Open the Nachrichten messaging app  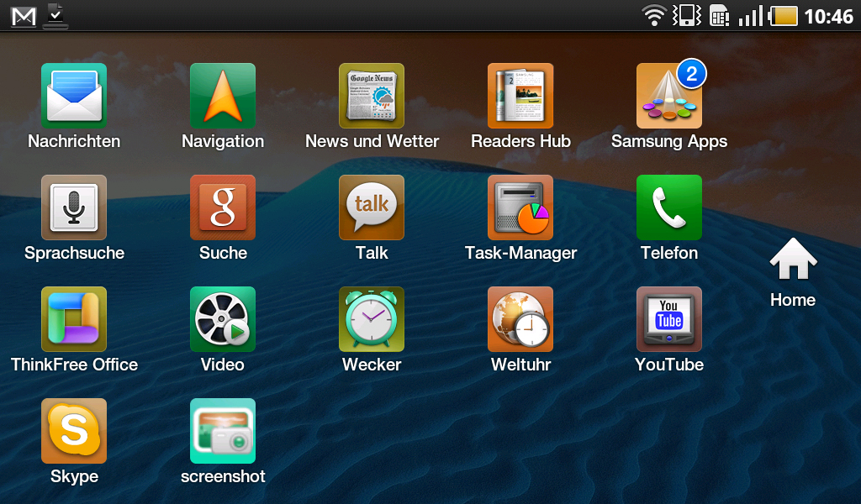[74, 96]
